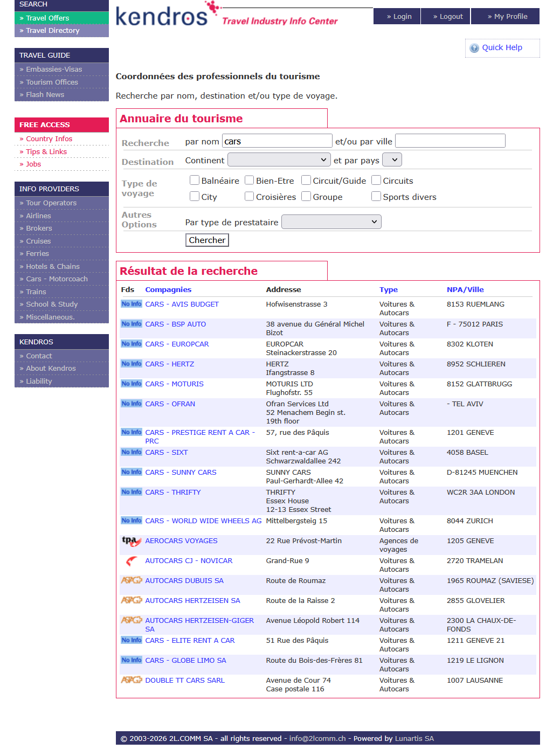Open Tips & Links under Free Access
The image size is (553, 756).
tap(46, 151)
